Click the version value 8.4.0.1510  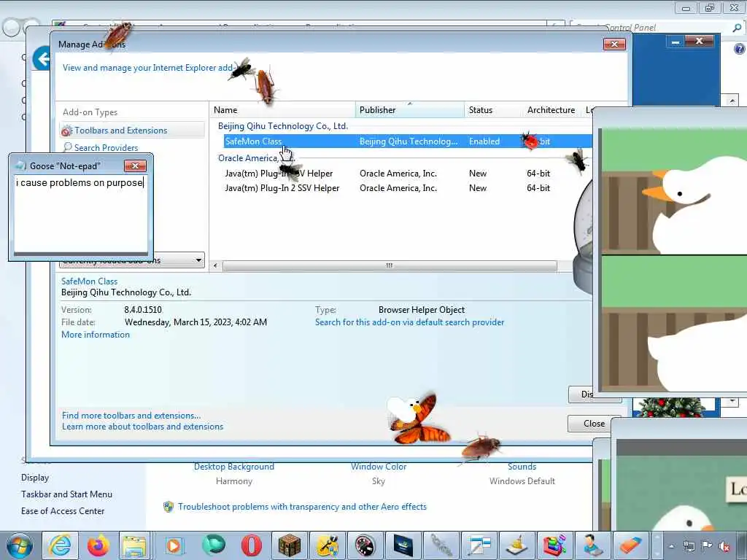tap(143, 310)
